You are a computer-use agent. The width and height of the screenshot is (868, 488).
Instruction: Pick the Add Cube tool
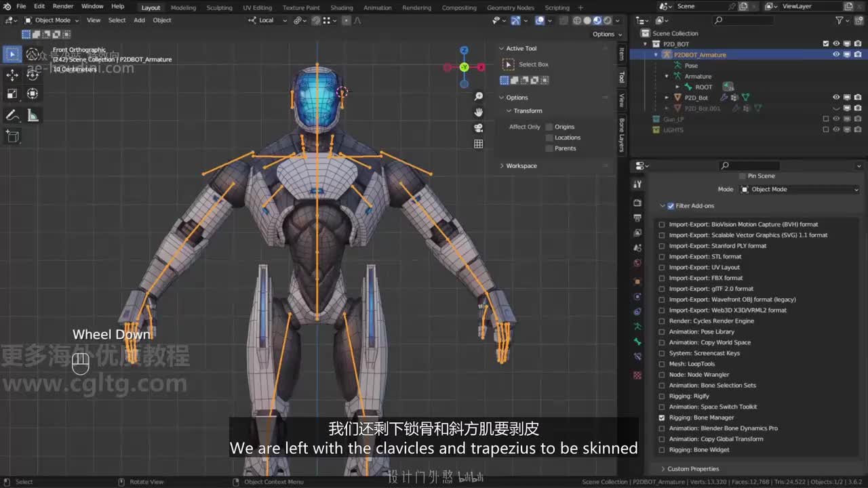tap(12, 136)
